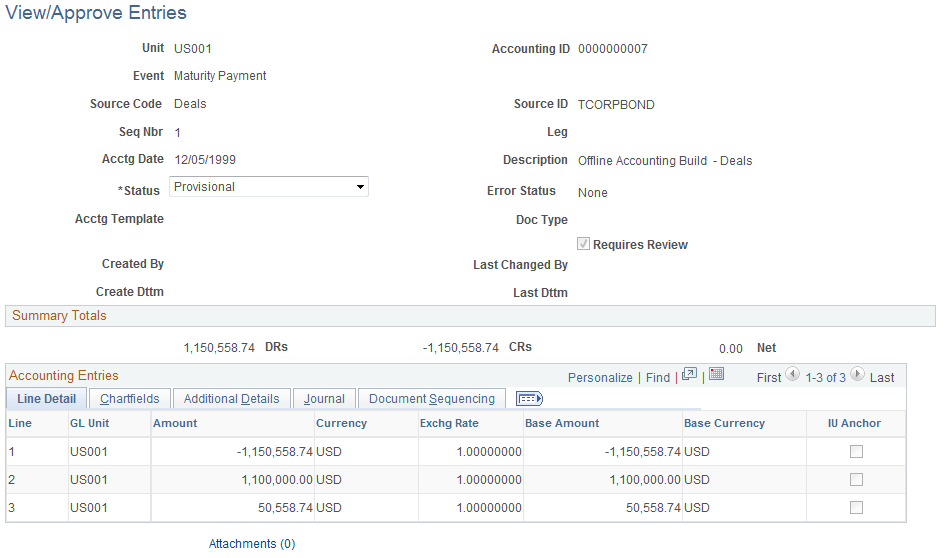947x558 pixels.
Task: Sort by the Base Amount column header
Action: click(x=562, y=423)
